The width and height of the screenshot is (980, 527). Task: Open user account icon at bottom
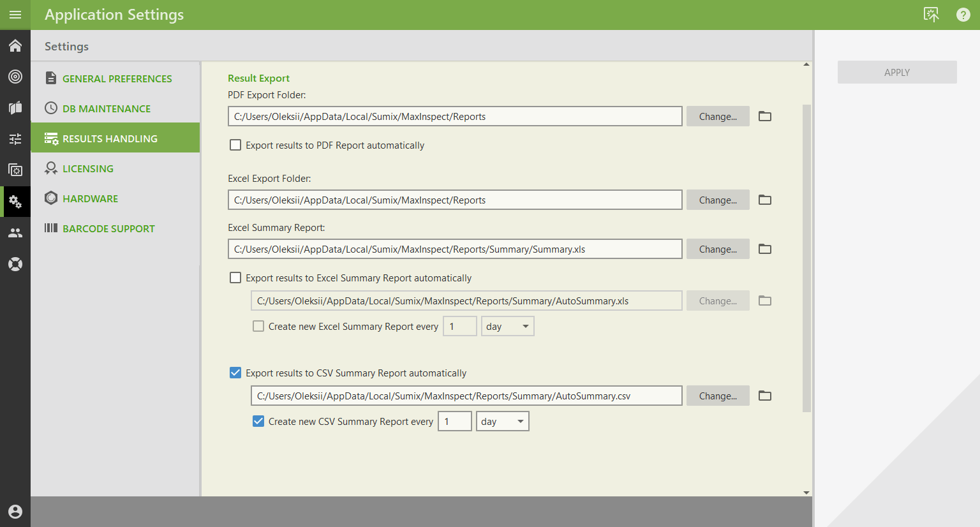tap(15, 511)
